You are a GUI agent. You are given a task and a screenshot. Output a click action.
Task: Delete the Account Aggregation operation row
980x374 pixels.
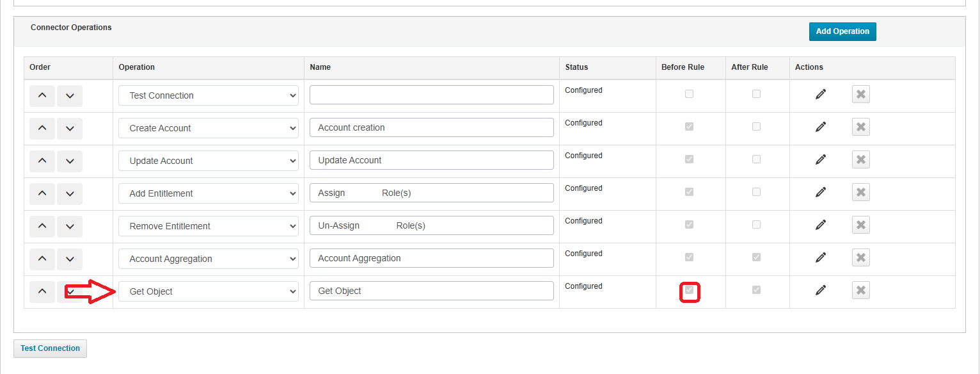pos(861,258)
